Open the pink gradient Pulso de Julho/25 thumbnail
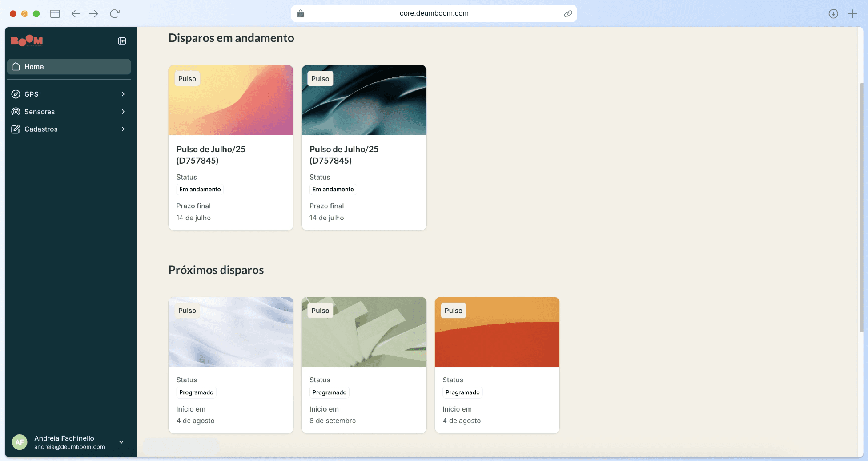Screen dimensions: 868x461 231,100
